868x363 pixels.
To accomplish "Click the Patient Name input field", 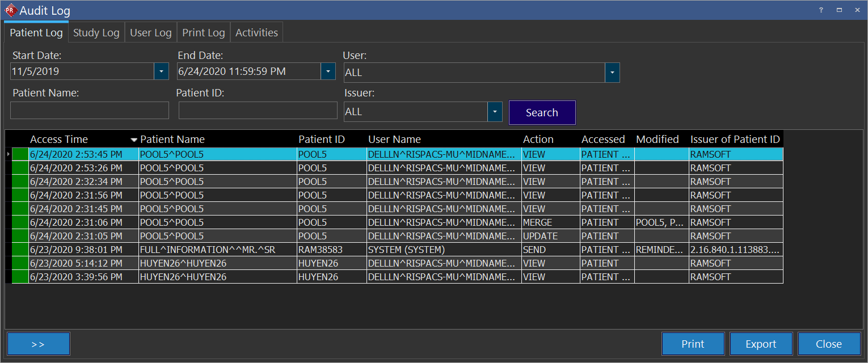I will click(x=90, y=111).
